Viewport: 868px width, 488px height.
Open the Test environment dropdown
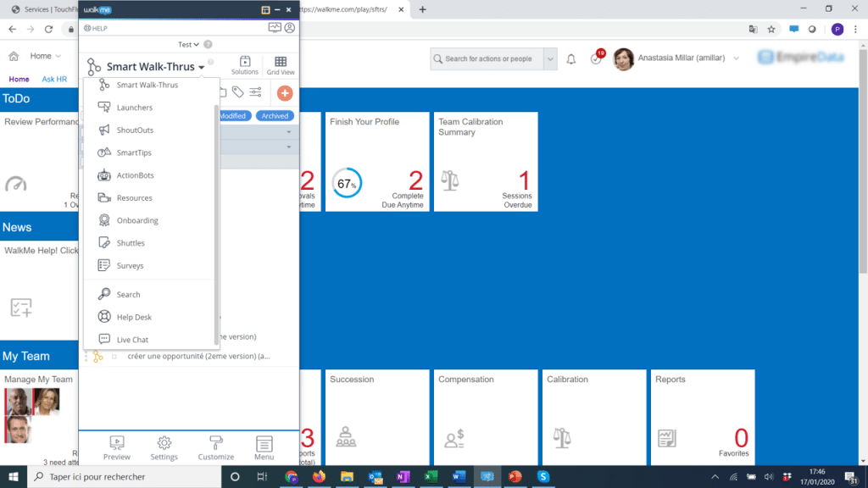coord(188,44)
